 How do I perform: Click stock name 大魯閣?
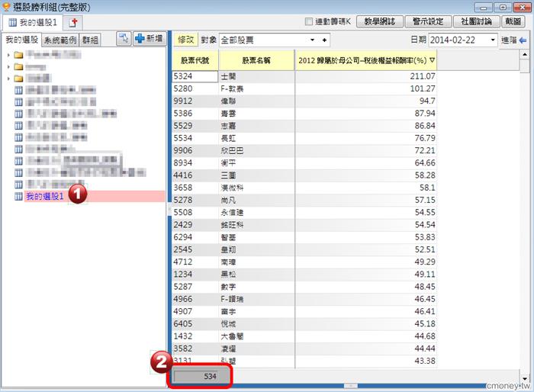[x=232, y=336]
